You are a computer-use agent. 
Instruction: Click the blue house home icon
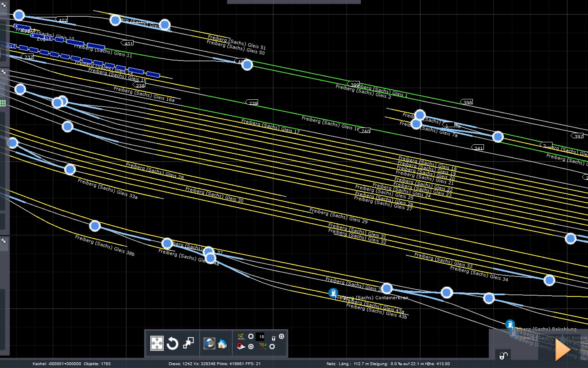pyautogui.click(x=222, y=343)
